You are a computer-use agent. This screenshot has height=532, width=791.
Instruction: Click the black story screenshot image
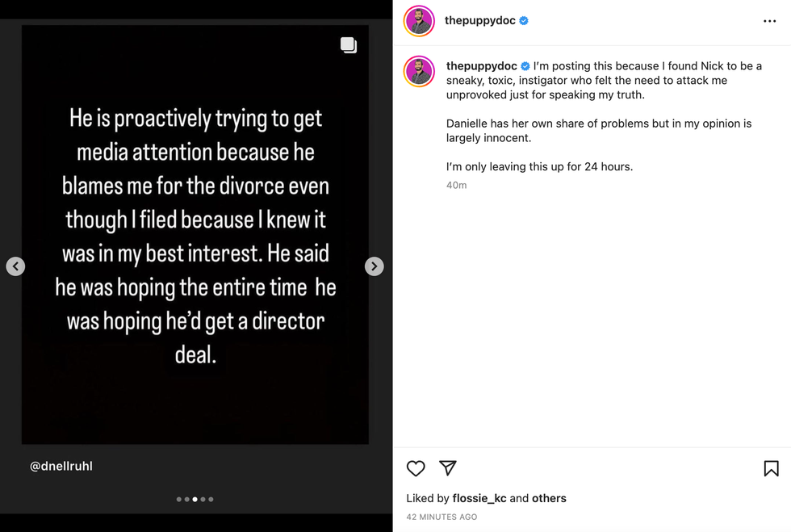coord(194,234)
